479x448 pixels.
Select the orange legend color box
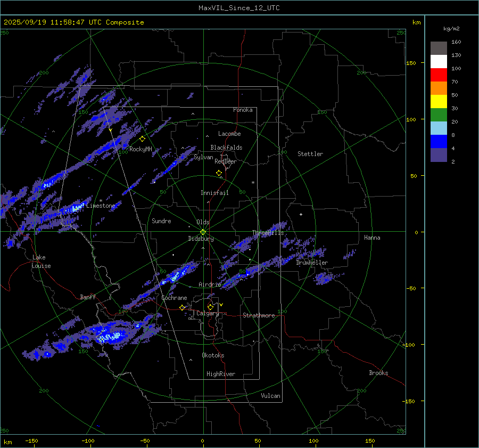439,88
